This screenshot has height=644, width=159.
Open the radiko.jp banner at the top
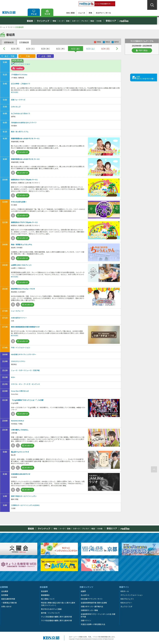tap(97, 4)
